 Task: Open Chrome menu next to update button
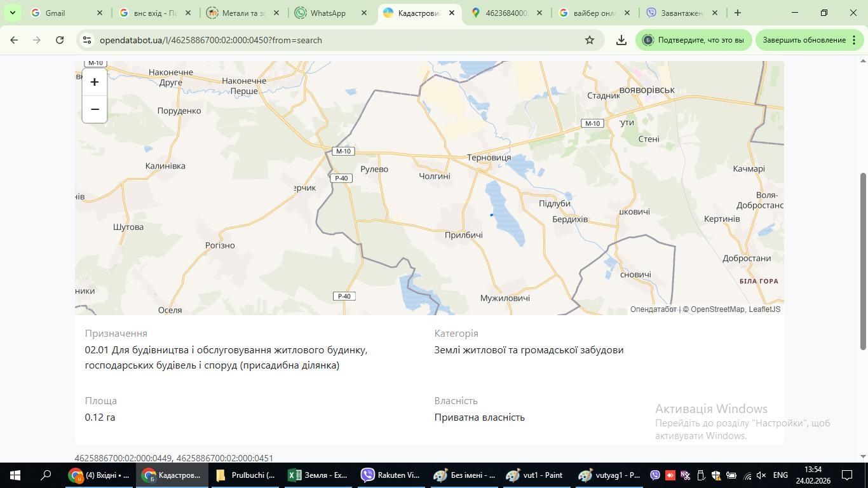click(853, 40)
